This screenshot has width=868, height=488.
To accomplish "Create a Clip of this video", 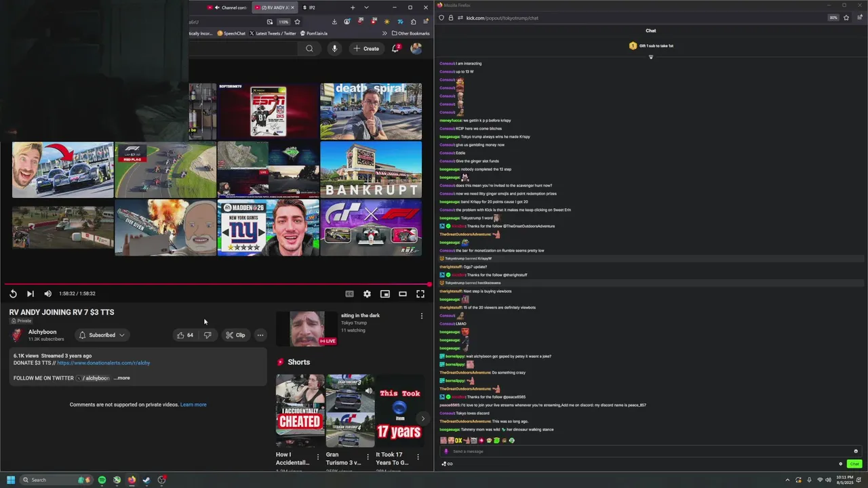I will (236, 335).
